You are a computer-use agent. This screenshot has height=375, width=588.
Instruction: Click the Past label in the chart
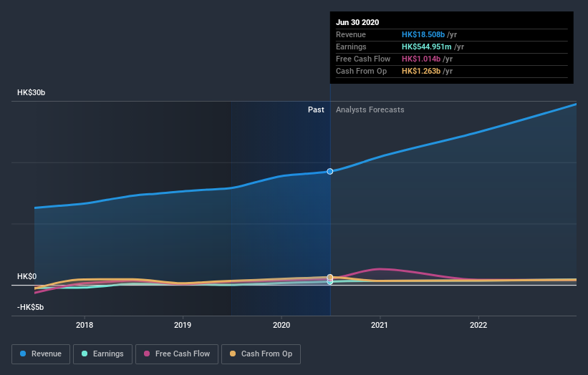(316, 109)
